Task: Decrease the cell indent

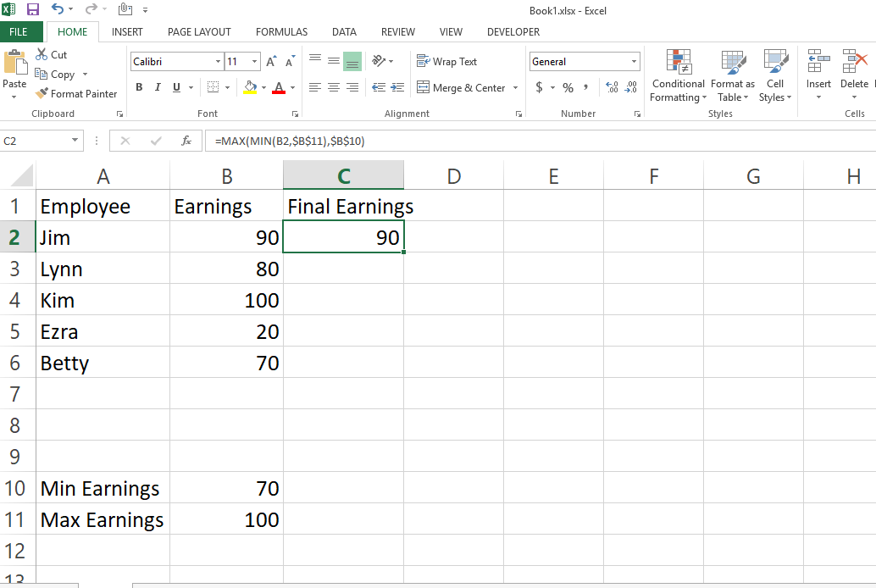Action: pyautogui.click(x=379, y=87)
